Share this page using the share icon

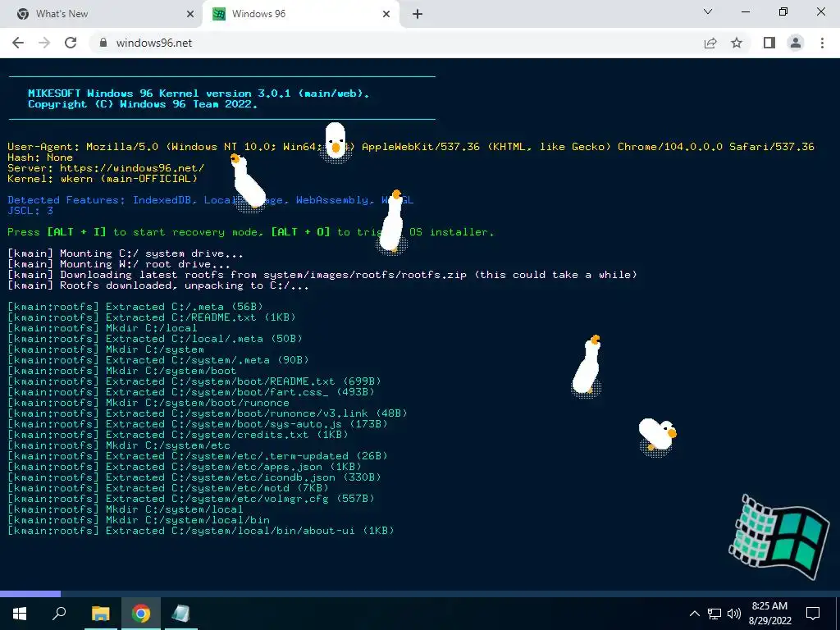710,43
